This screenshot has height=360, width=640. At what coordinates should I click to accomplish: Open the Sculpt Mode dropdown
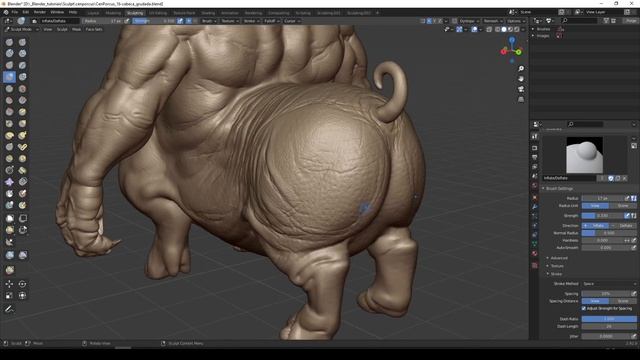coord(22,29)
